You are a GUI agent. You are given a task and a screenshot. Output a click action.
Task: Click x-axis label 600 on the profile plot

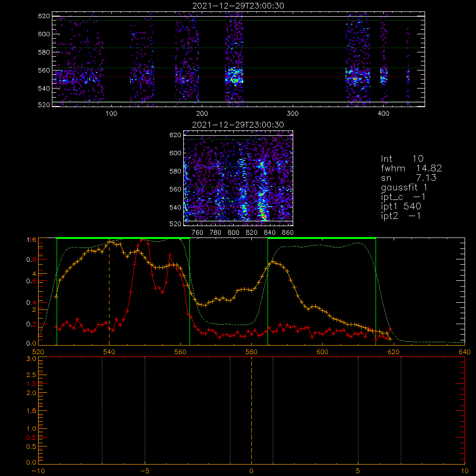coord(322,352)
